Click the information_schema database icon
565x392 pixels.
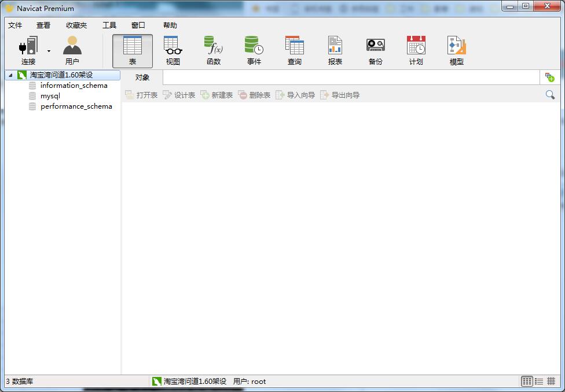tap(32, 86)
